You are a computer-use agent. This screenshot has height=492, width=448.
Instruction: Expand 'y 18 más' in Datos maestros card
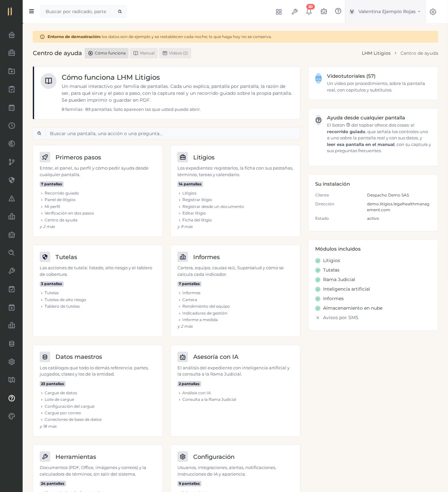coord(48,426)
